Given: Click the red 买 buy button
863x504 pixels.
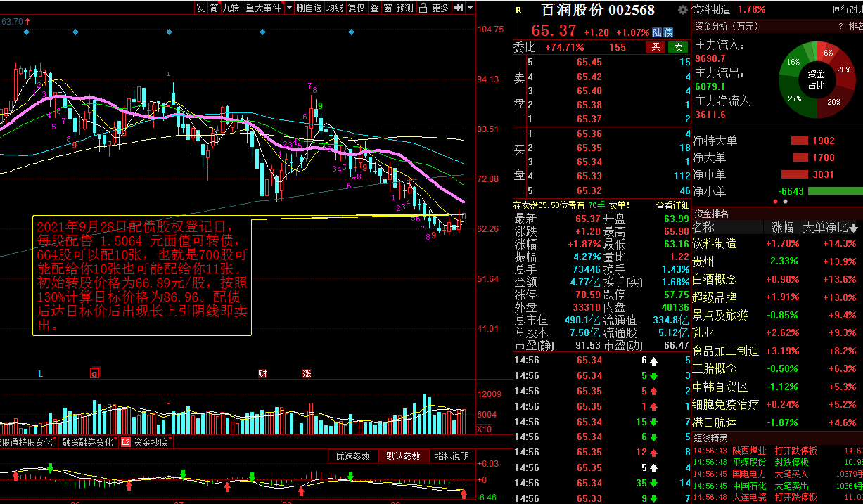Looking at the screenshot, I should pyautogui.click(x=656, y=47).
